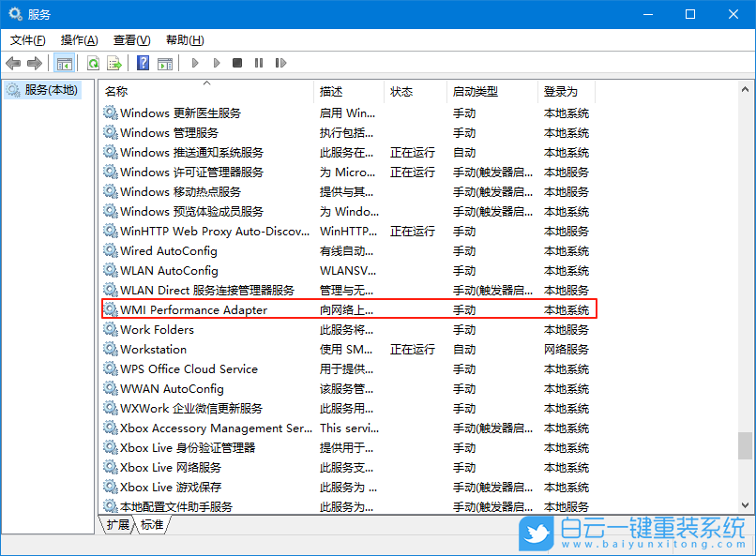756x556 pixels.
Task: Click the export list icon
Action: coord(114,63)
